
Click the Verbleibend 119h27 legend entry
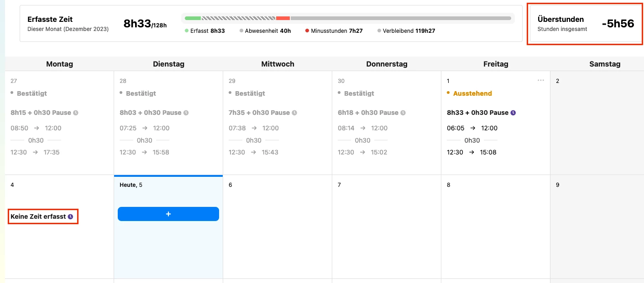[406, 31]
